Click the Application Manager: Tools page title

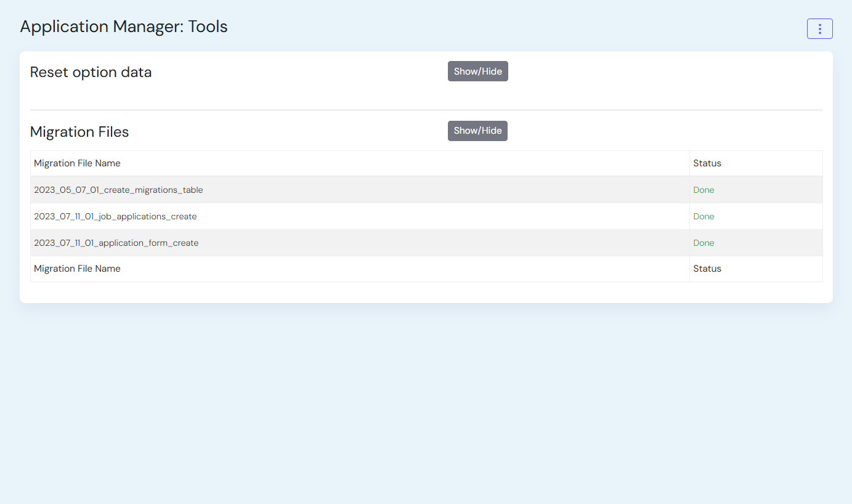[124, 26]
